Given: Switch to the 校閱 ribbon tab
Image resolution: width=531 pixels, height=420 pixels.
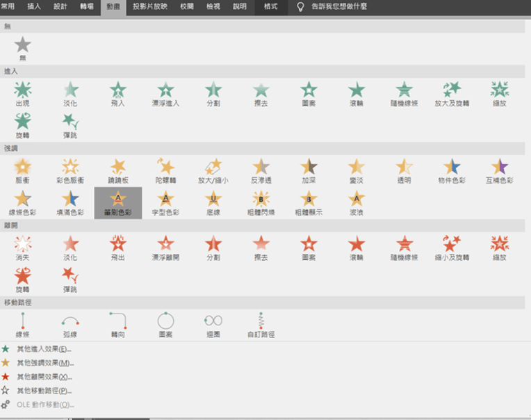Looking at the screenshot, I should pyautogui.click(x=187, y=6).
